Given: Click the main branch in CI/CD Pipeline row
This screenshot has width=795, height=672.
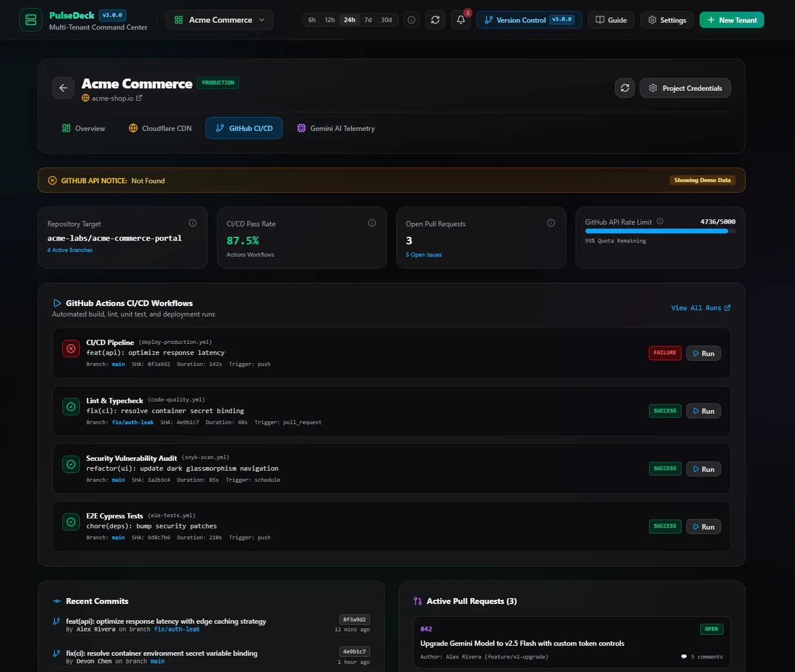Looking at the screenshot, I should pos(118,364).
